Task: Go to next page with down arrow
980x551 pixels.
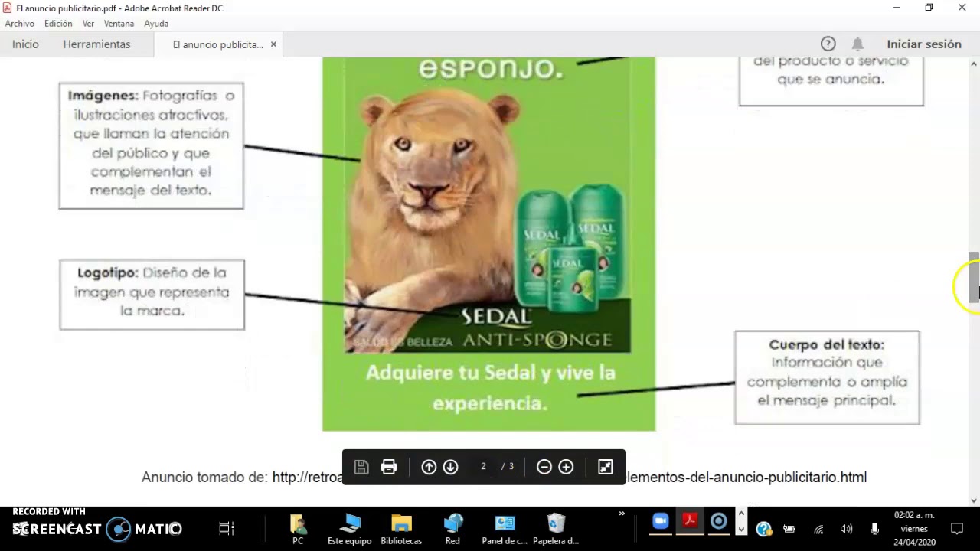Action: point(450,467)
